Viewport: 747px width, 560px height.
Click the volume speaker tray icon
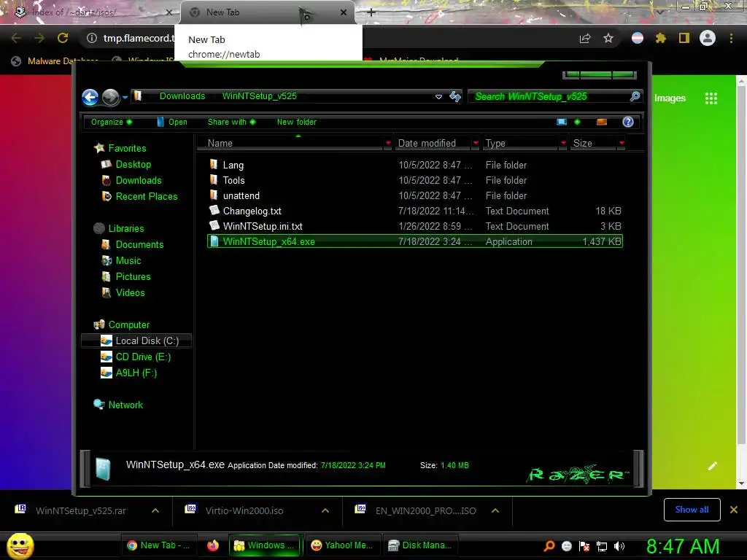[619, 546]
